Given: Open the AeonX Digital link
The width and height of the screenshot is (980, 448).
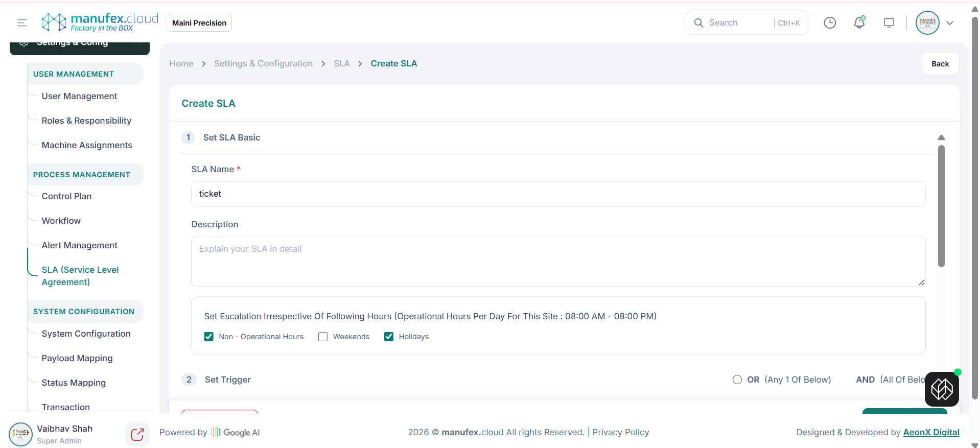Looking at the screenshot, I should [931, 432].
